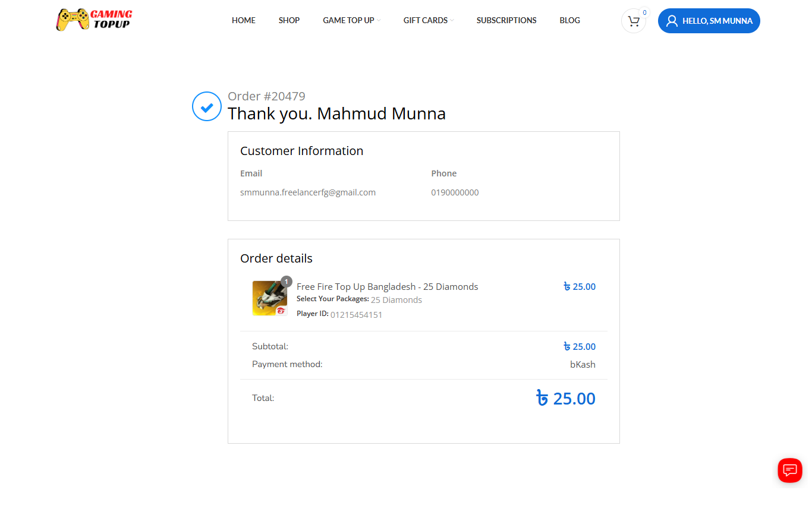Click the Gaming Topup logo
This screenshot has height=515, width=812.
click(95, 20)
